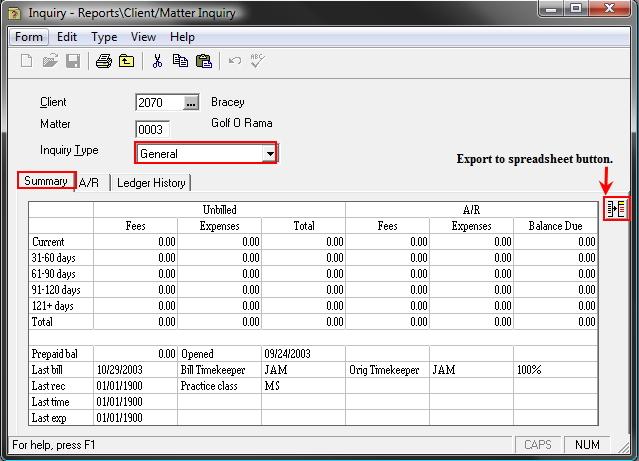Viewport: 639px width, 461px height.
Task: Click the Cut scissors icon
Action: pyautogui.click(x=157, y=61)
